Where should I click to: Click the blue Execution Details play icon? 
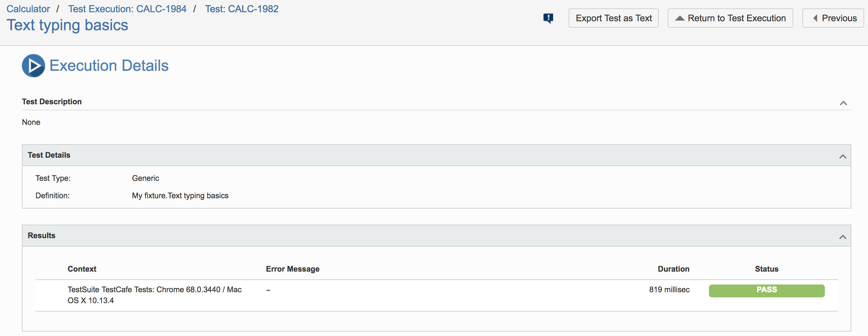(x=33, y=66)
